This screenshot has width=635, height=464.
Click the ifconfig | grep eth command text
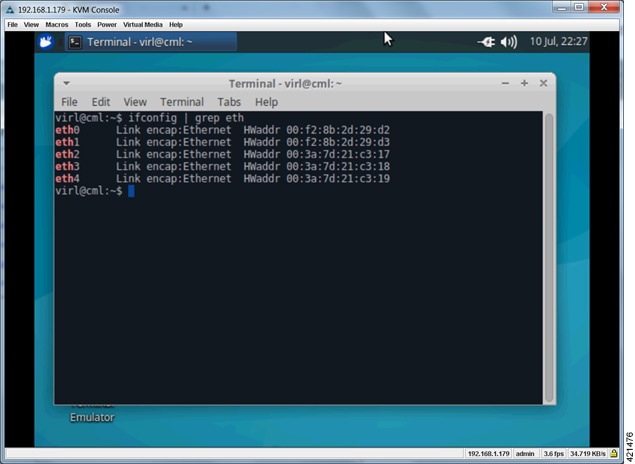click(x=186, y=118)
